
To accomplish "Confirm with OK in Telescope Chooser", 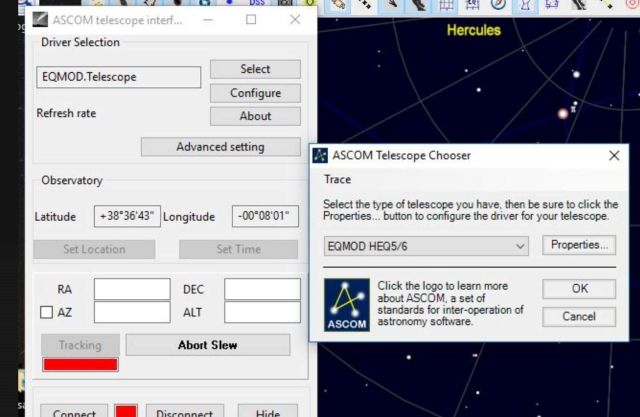I will pyautogui.click(x=579, y=289).
